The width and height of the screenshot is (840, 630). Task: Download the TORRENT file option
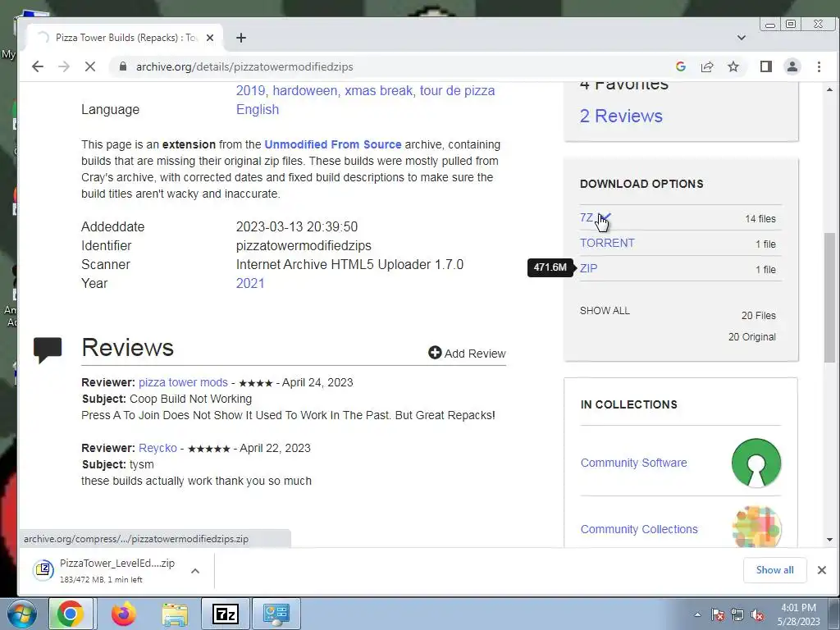point(607,243)
